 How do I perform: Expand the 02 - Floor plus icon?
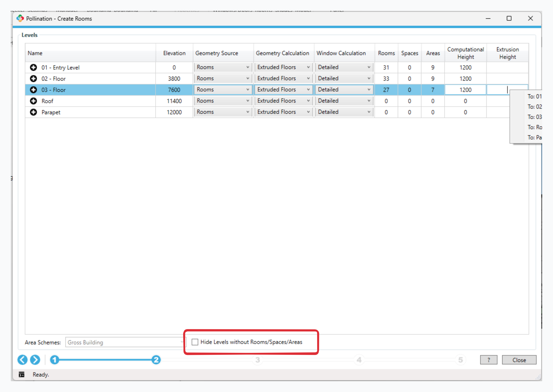pyautogui.click(x=33, y=79)
